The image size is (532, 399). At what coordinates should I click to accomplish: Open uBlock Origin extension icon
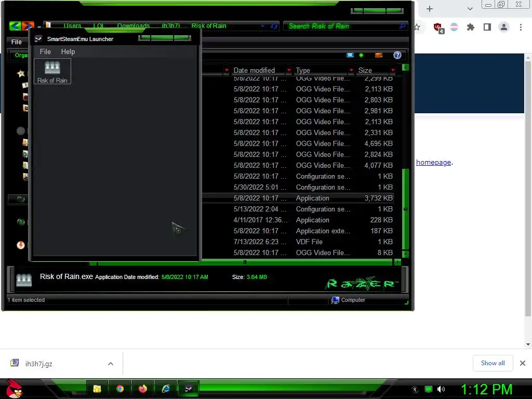click(x=438, y=28)
